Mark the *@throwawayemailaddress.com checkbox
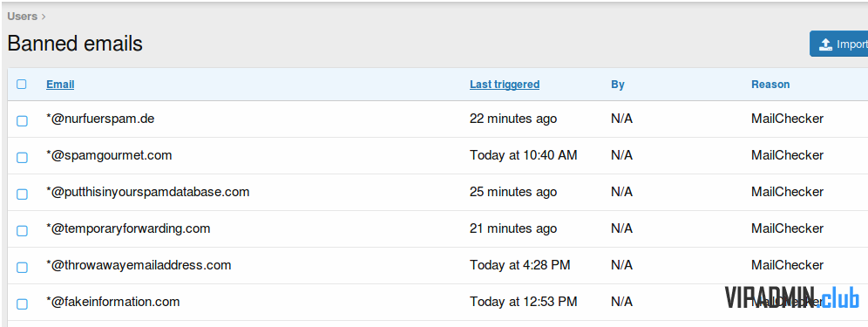Image resolution: width=868 pixels, height=327 pixels. coord(22,267)
